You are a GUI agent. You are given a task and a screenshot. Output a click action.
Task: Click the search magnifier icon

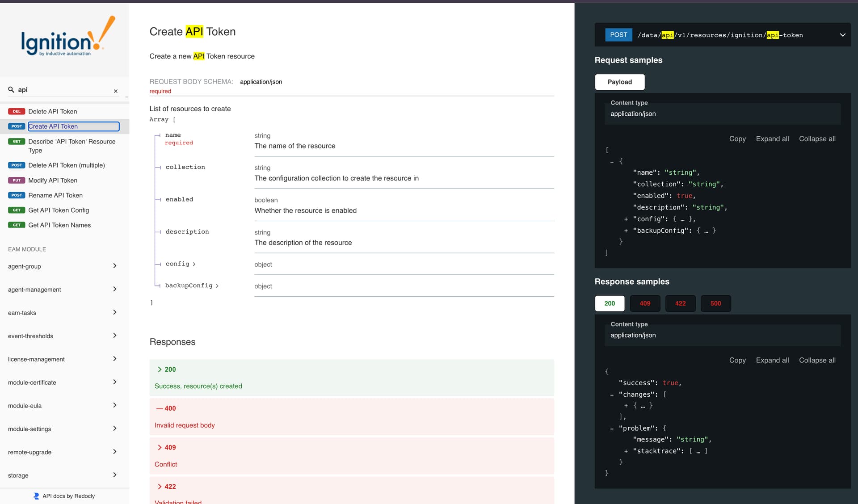11,90
